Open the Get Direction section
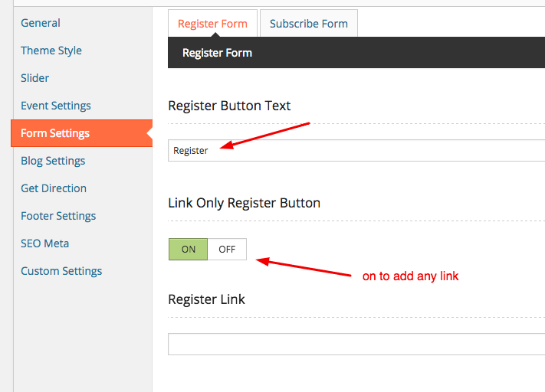 coord(54,188)
